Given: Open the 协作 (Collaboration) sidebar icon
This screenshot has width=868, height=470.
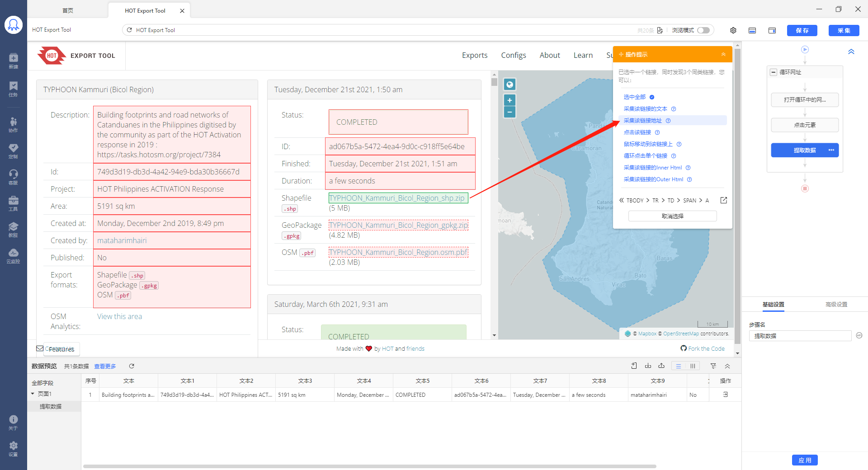Looking at the screenshot, I should 13,124.
